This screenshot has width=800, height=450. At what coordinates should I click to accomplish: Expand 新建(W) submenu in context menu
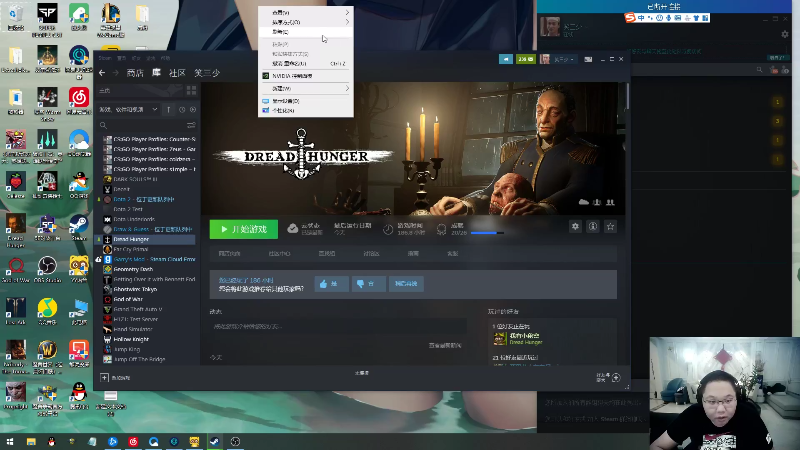(x=306, y=88)
